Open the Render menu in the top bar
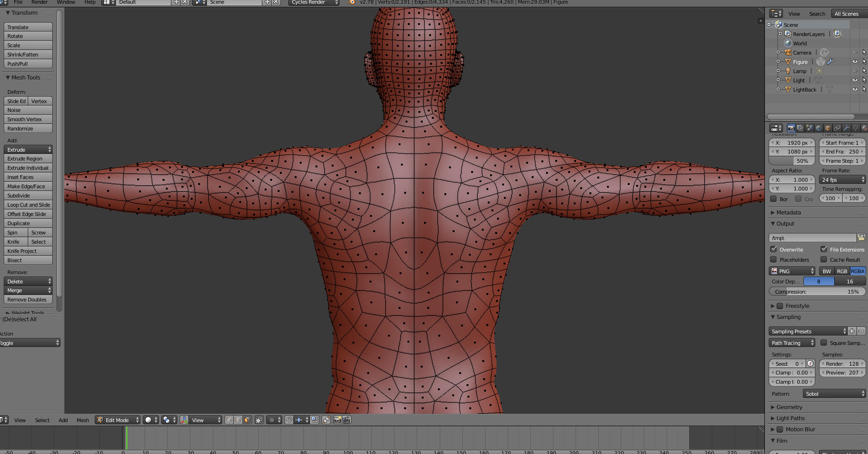Viewport: 868px width, 454px height. tap(39, 2)
